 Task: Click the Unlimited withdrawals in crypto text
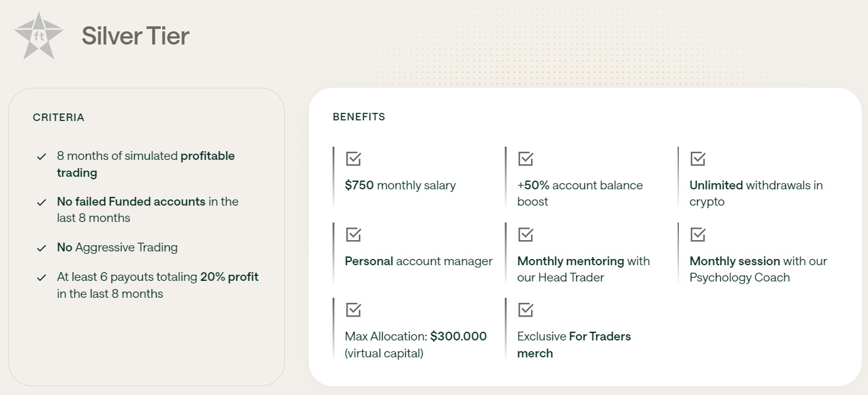pos(756,186)
